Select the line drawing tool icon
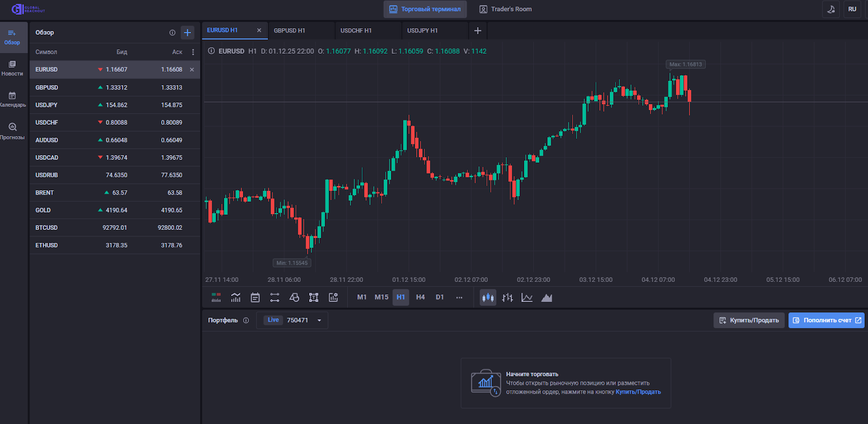 point(275,298)
